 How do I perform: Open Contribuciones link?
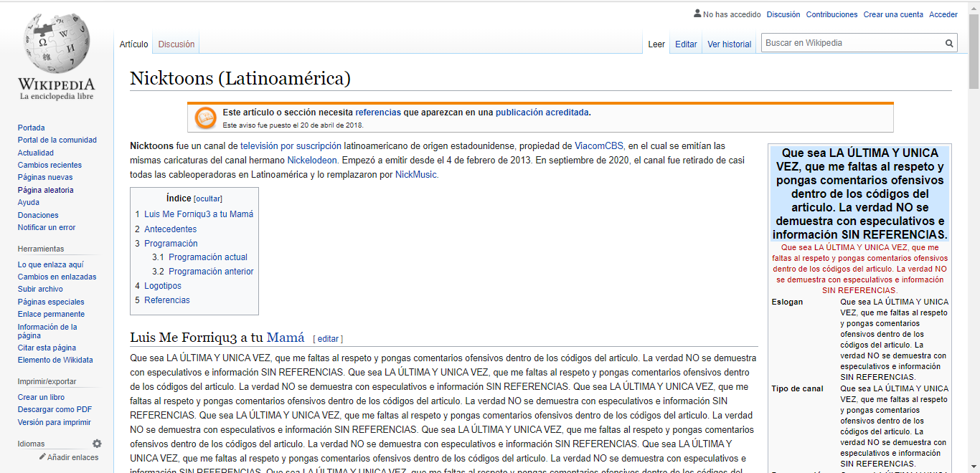tap(832, 14)
